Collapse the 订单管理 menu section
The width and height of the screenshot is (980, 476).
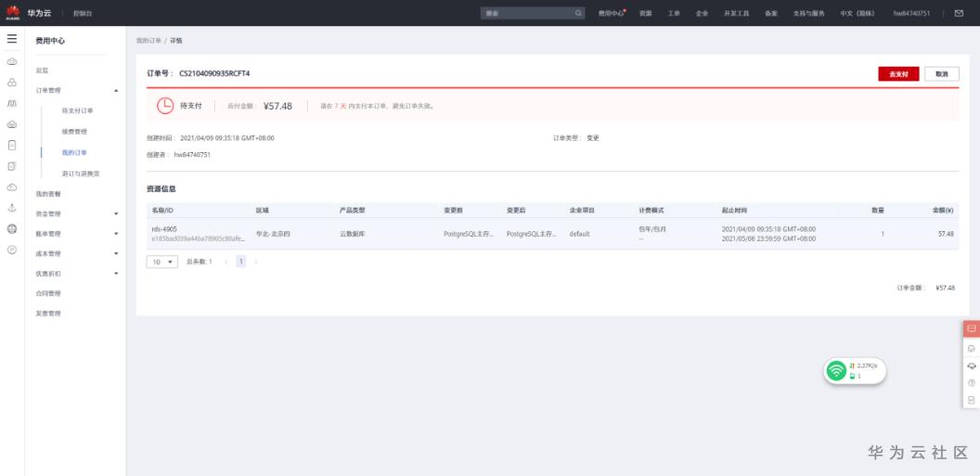116,91
